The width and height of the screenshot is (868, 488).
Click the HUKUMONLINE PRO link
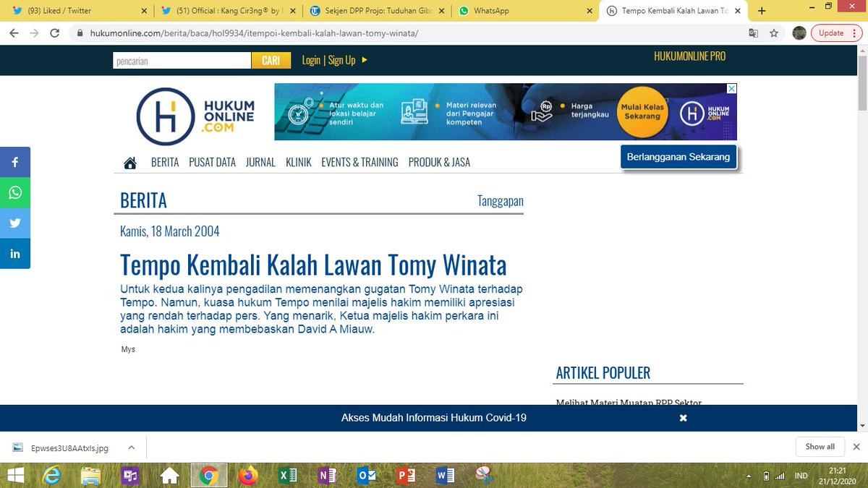tap(689, 56)
